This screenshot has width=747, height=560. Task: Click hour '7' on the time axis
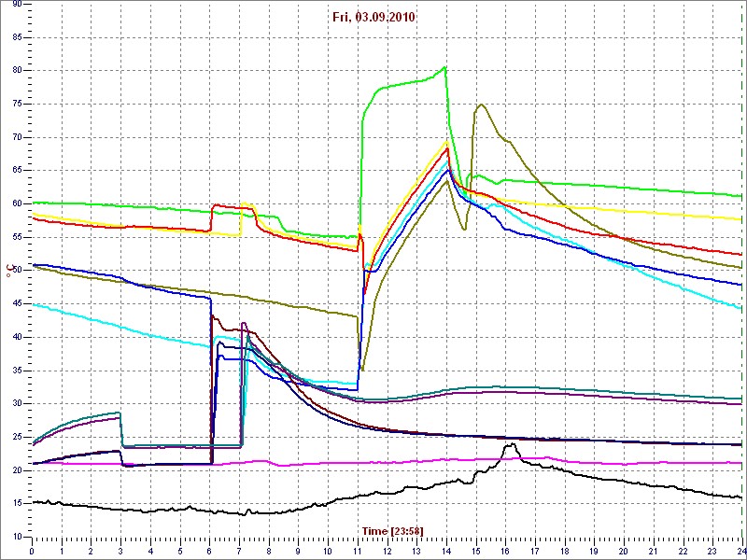click(x=239, y=551)
